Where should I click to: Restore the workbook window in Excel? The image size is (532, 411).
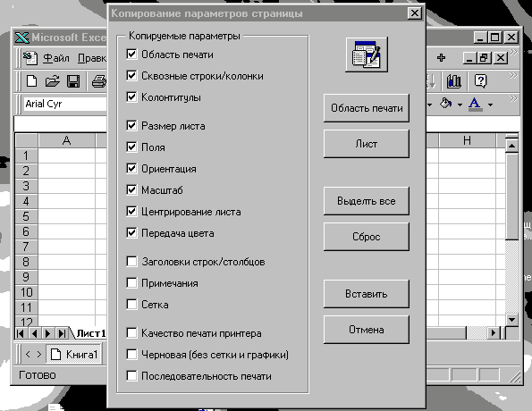(484, 58)
